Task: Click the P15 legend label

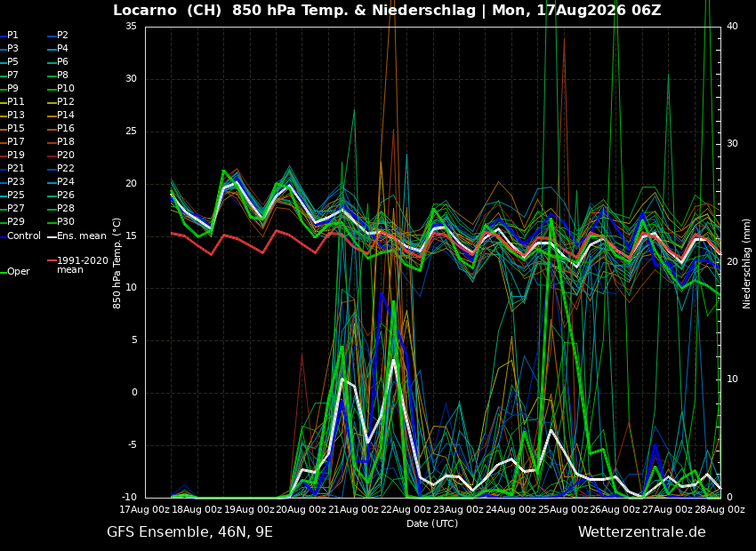Action: pos(12,129)
